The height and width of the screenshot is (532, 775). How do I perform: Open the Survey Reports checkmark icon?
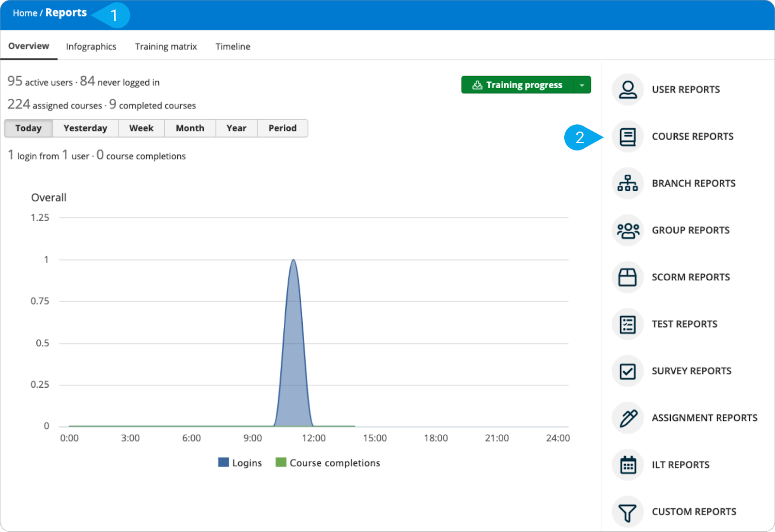[628, 371]
